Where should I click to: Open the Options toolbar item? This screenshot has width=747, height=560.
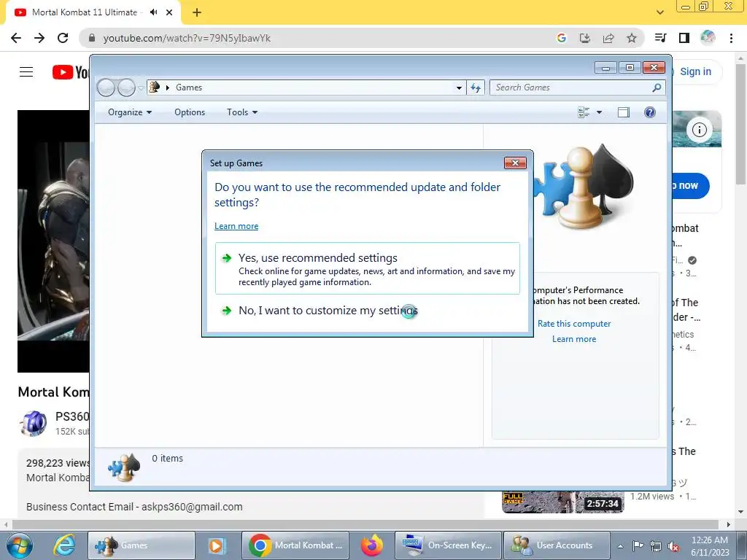pos(190,112)
